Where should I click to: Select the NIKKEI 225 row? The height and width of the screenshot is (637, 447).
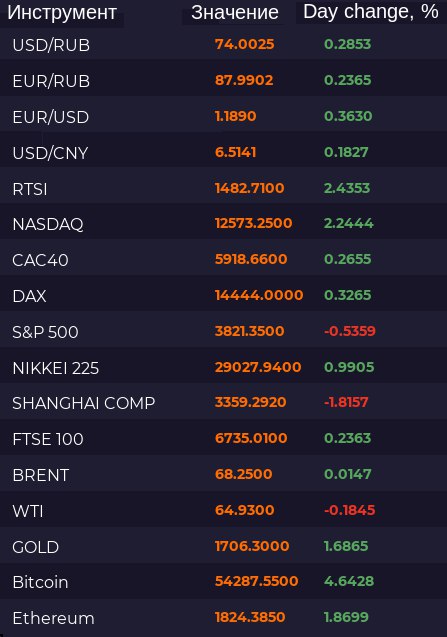point(224,368)
